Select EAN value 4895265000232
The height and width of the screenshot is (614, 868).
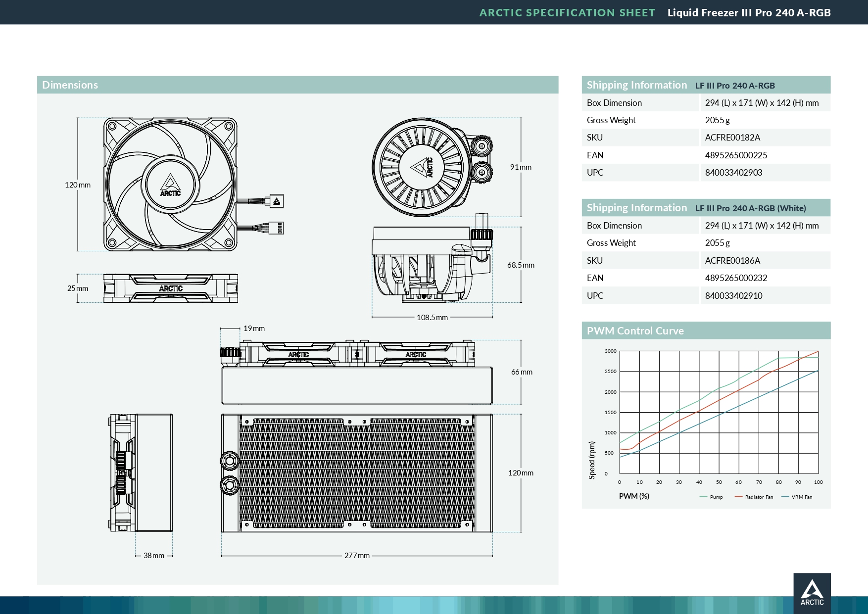[736, 278]
